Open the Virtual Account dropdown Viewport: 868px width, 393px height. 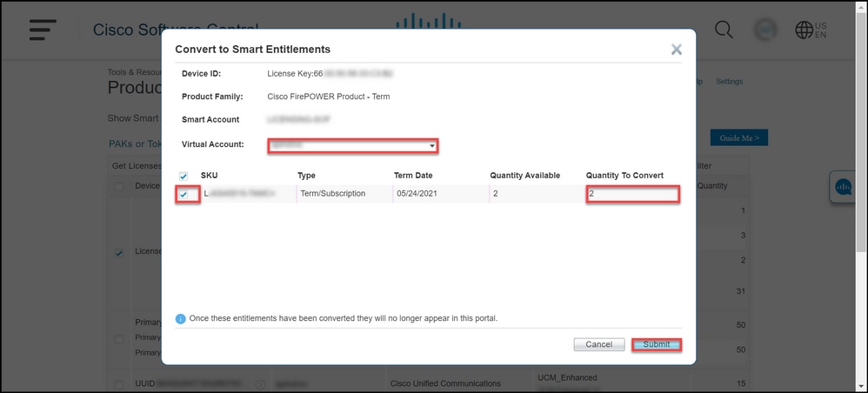(352, 145)
